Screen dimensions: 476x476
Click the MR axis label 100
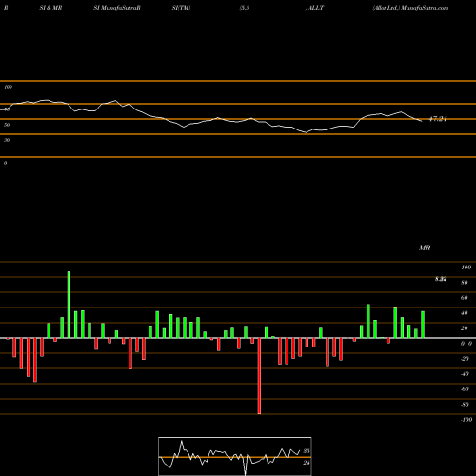(x=466, y=268)
